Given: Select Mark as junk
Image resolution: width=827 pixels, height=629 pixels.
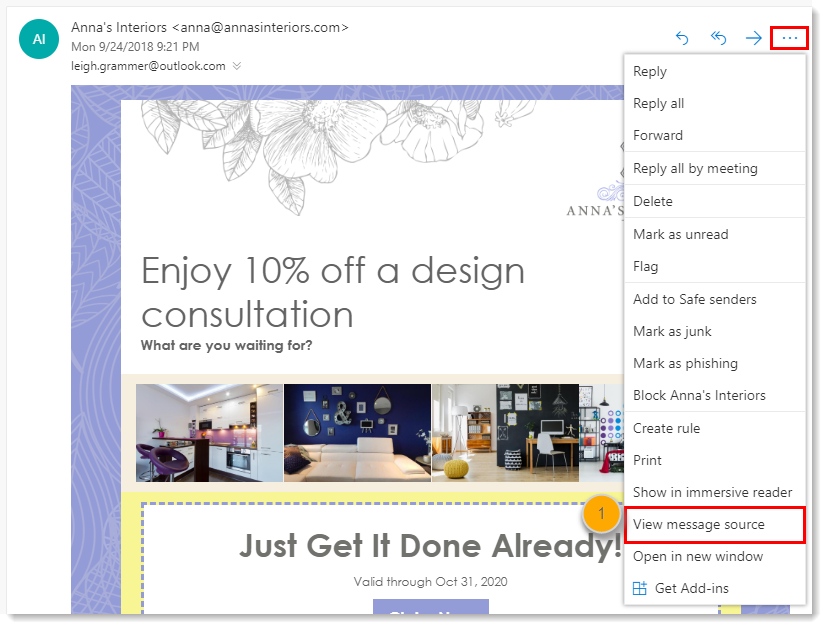Looking at the screenshot, I should (x=715, y=331).
